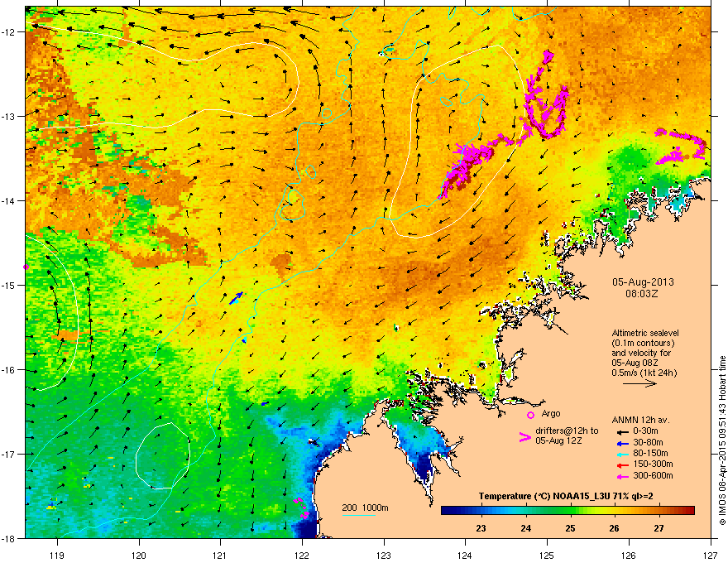Click the dark red end of the temperature colorbar

[x=689, y=511]
